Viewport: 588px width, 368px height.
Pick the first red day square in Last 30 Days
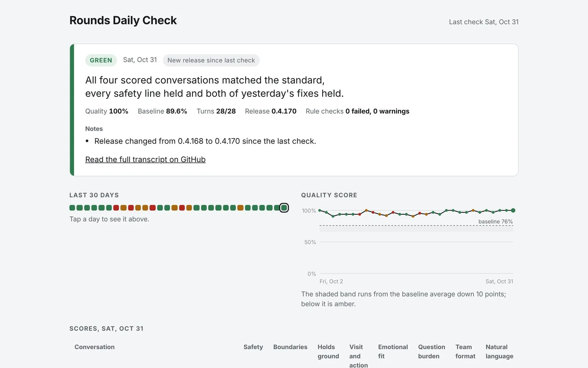pos(116,208)
